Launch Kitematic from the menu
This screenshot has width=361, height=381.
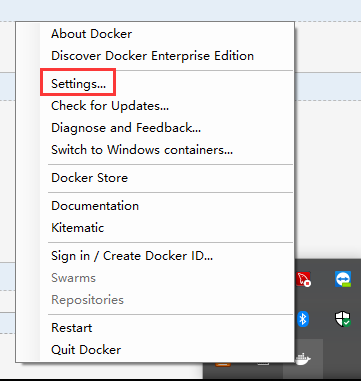(x=78, y=228)
